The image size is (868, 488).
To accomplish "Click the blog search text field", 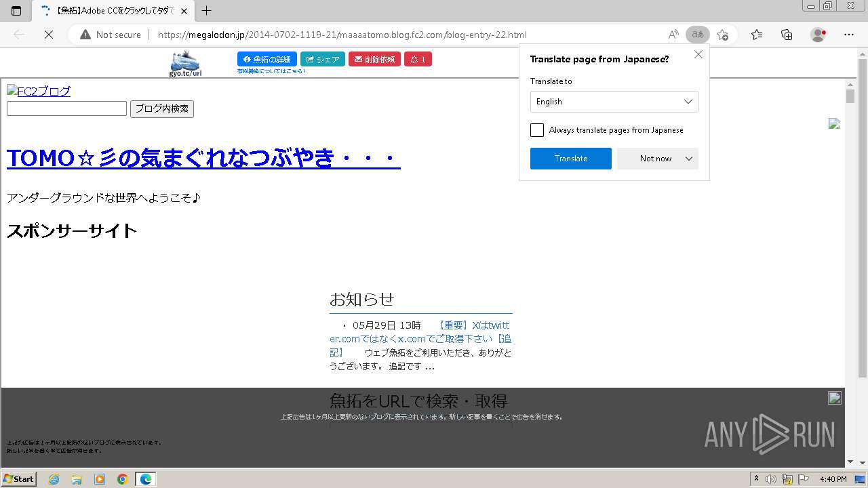I will point(66,108).
